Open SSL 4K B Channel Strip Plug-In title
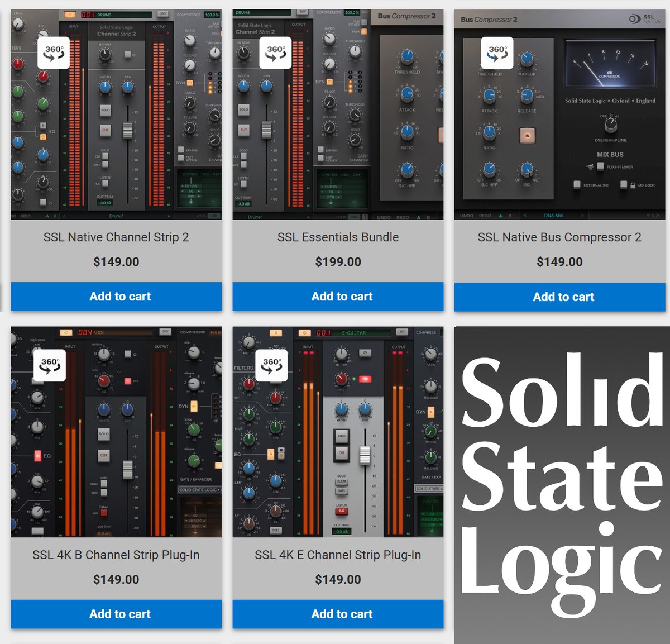 116,555
